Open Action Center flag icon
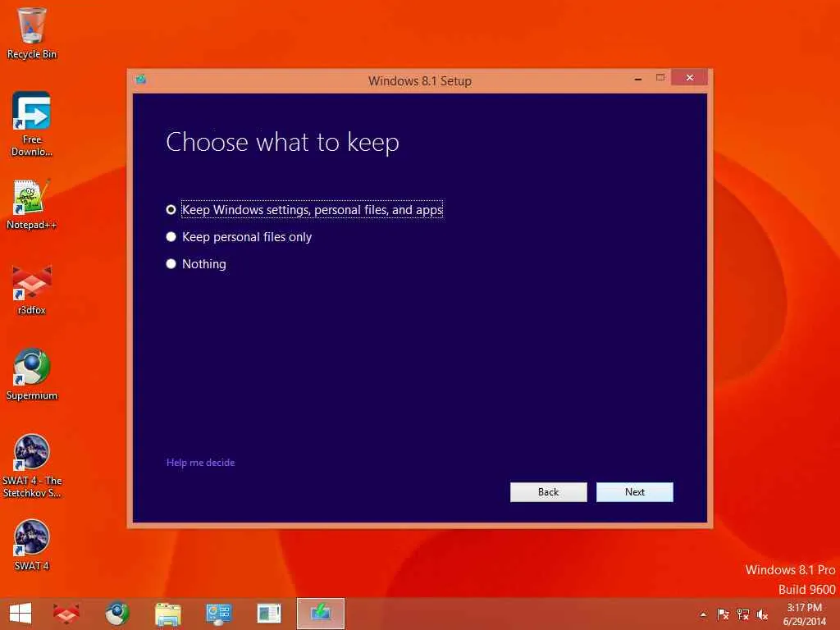 coord(723,614)
